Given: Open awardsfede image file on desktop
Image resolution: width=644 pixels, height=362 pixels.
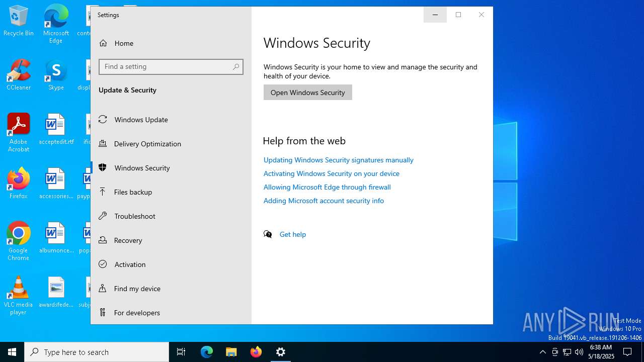Looking at the screenshot, I should (56, 292).
